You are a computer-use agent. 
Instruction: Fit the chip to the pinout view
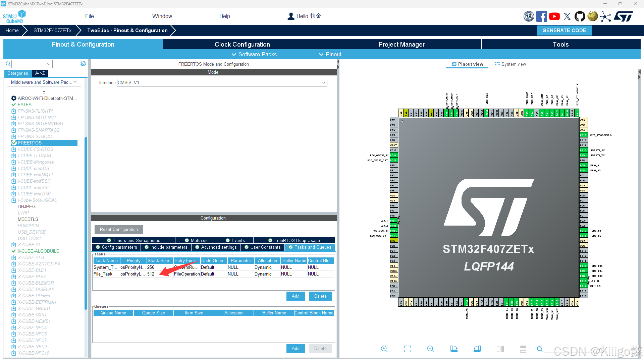(x=407, y=349)
